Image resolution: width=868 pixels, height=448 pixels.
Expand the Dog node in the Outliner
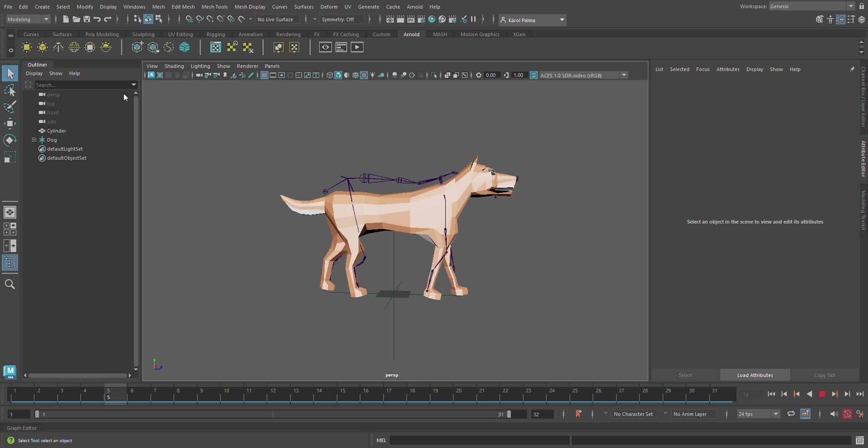tap(34, 140)
